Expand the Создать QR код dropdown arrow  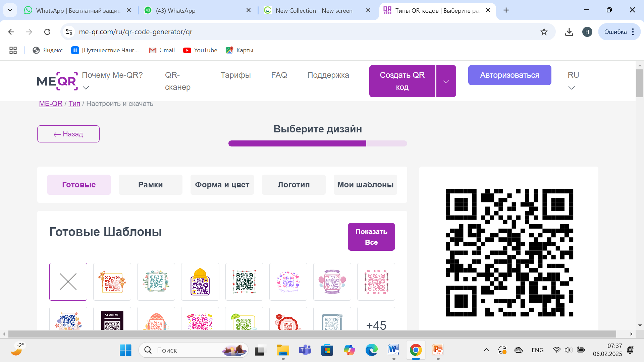(446, 81)
